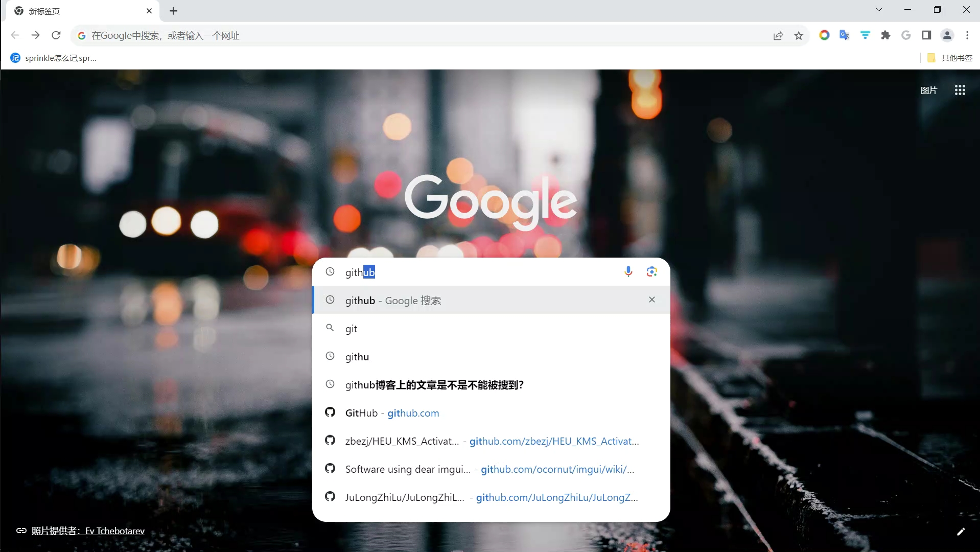Screen dimensions: 980x552
Task: Open the colorful circle extension icon
Action: [x=824, y=35]
